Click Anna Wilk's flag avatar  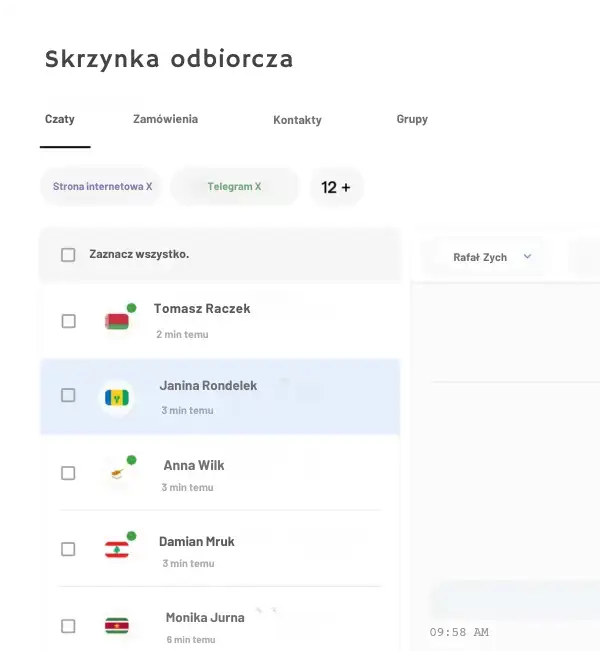[118, 473]
